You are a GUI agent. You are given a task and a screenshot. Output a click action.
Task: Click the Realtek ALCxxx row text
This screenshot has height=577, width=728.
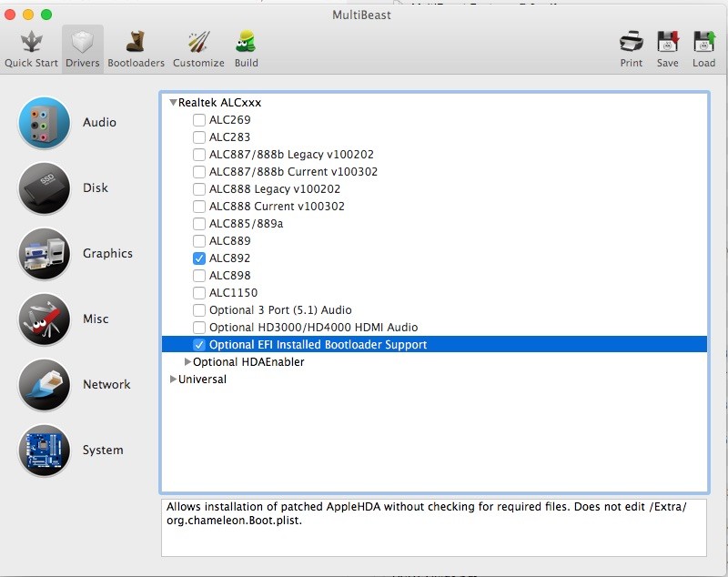coord(219,103)
